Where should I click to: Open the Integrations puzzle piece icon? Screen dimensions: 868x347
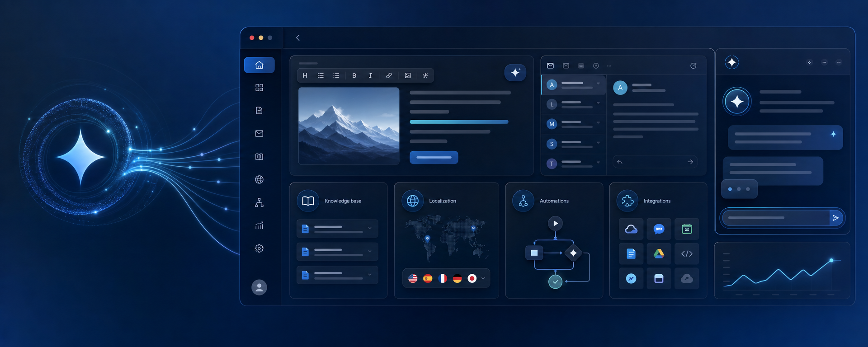click(627, 201)
